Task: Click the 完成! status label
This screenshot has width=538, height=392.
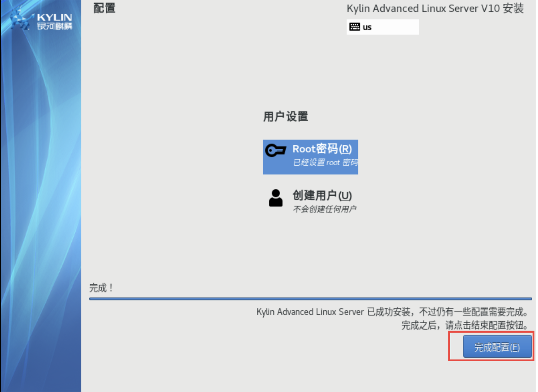Action: [x=101, y=288]
